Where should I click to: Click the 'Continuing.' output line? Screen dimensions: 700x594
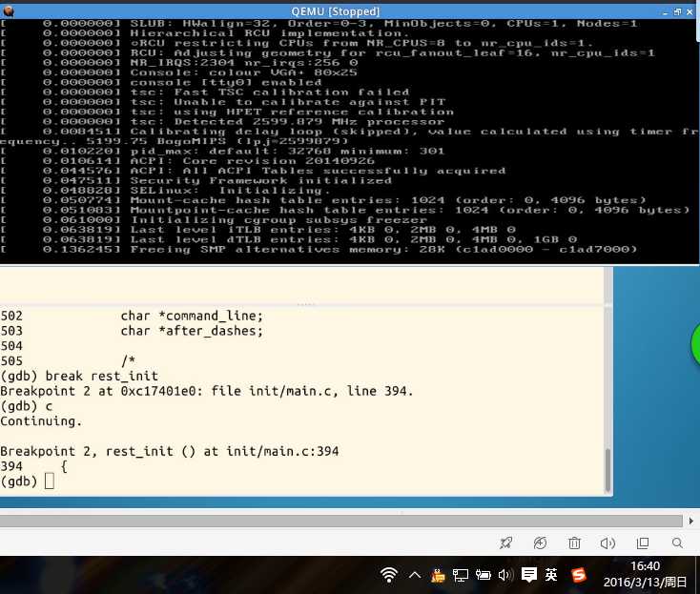click(41, 421)
